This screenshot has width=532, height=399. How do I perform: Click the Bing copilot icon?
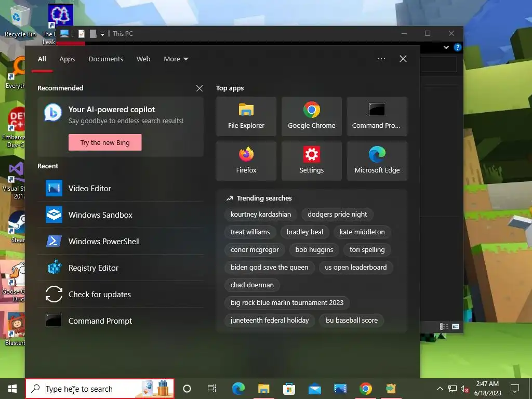click(x=53, y=113)
